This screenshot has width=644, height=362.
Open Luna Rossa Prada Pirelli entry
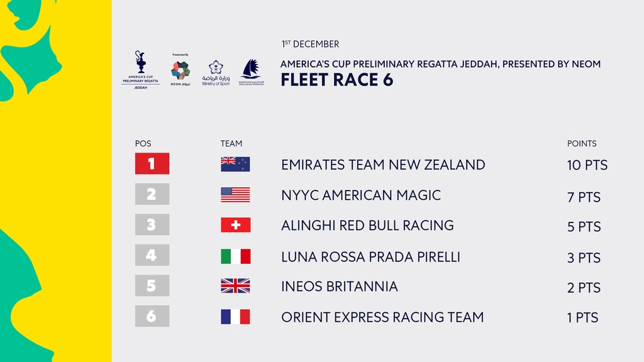pos(370,257)
